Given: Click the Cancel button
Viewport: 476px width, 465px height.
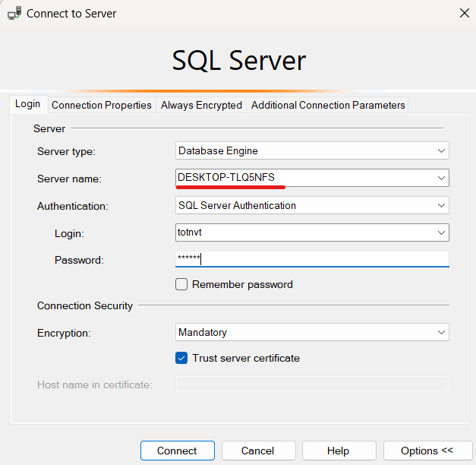Looking at the screenshot, I should (258, 451).
